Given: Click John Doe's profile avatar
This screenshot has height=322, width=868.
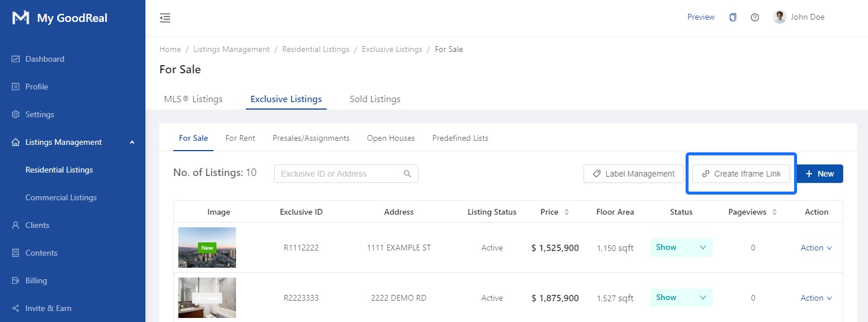Looking at the screenshot, I should tap(780, 17).
